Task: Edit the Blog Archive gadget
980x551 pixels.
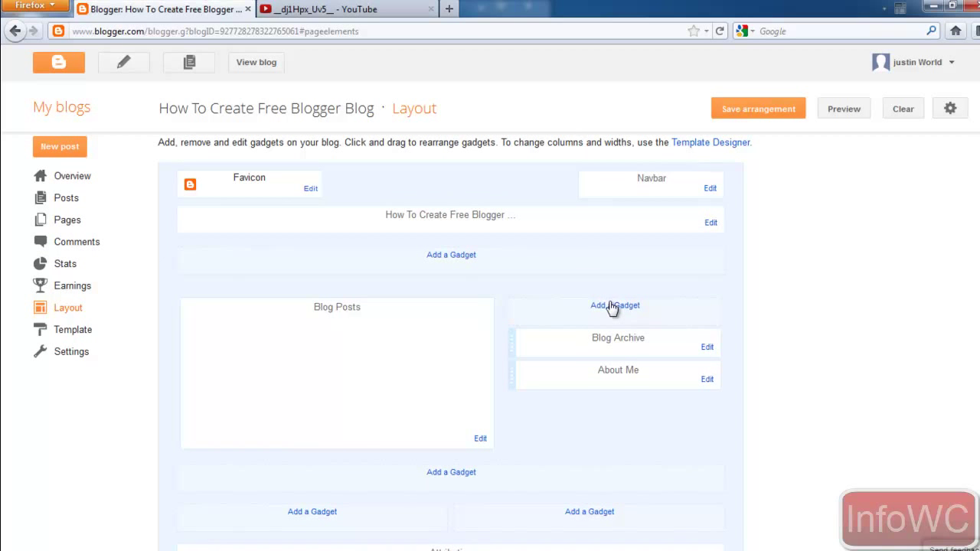Action: 707,347
